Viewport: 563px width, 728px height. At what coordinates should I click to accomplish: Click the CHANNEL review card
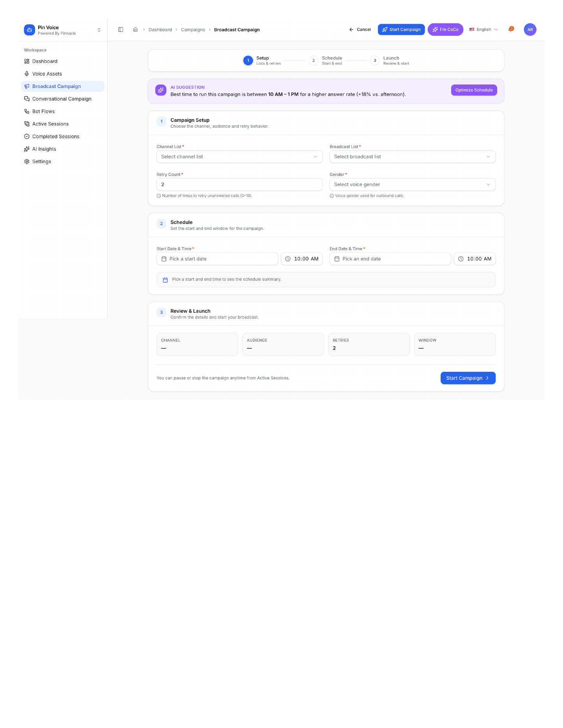[197, 345]
